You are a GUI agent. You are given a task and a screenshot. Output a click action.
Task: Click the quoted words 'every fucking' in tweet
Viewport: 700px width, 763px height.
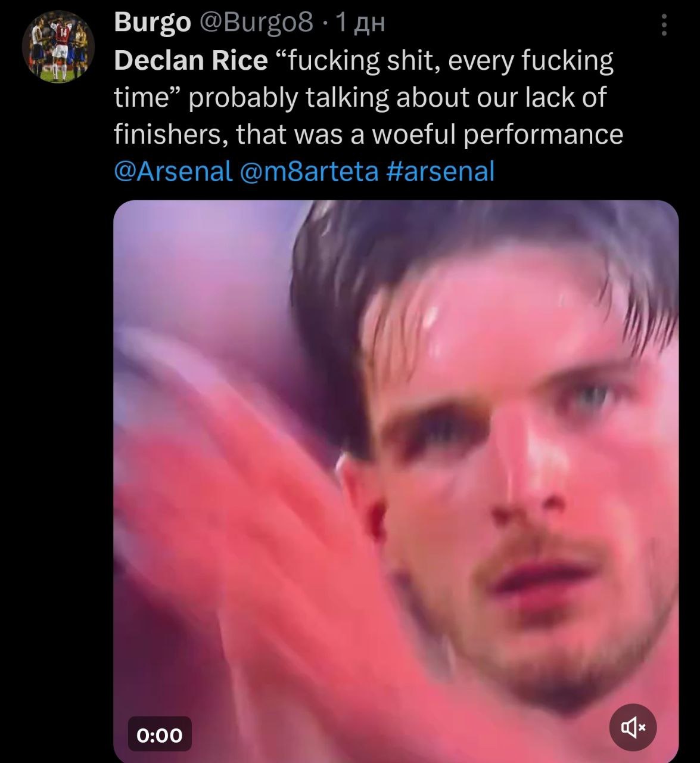tap(530, 60)
